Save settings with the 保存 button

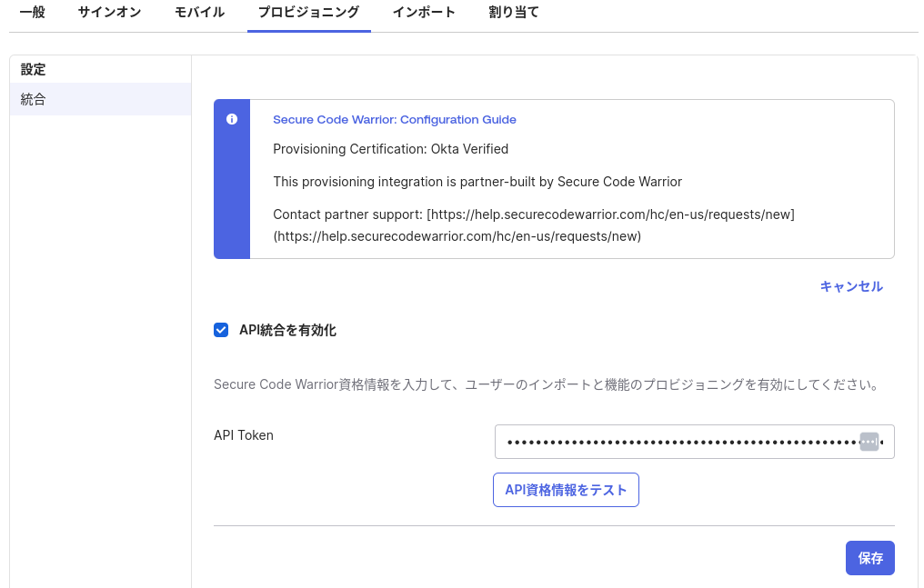[869, 558]
